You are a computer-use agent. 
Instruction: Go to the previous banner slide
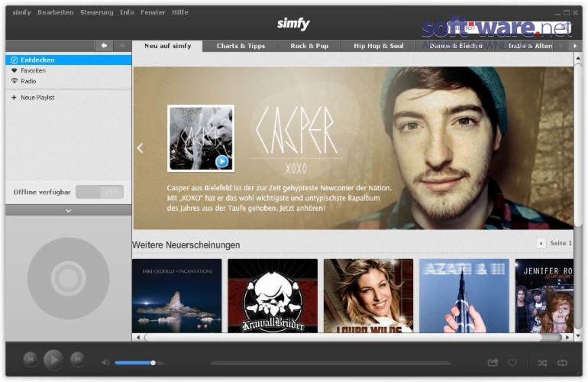[x=141, y=148]
